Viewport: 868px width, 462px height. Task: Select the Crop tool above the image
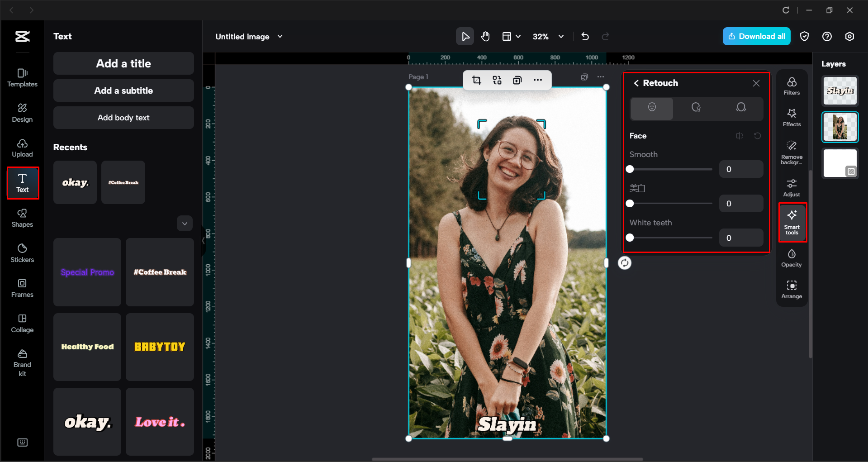coord(476,80)
